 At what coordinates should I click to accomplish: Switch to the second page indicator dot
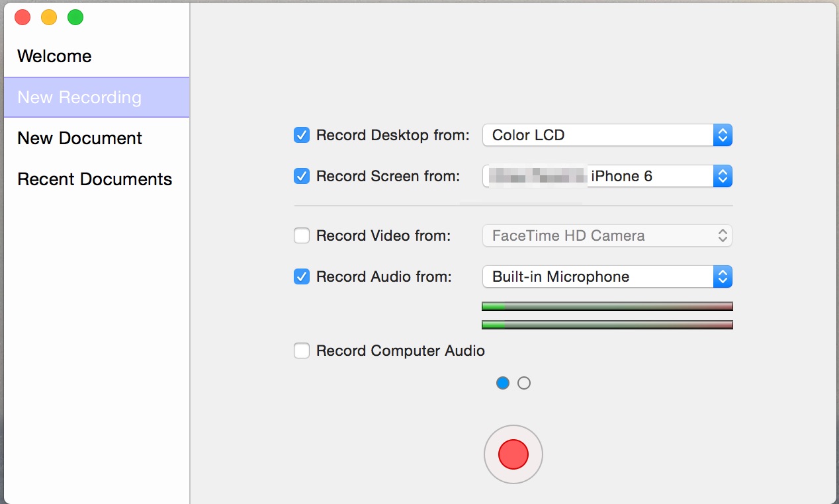(x=524, y=383)
